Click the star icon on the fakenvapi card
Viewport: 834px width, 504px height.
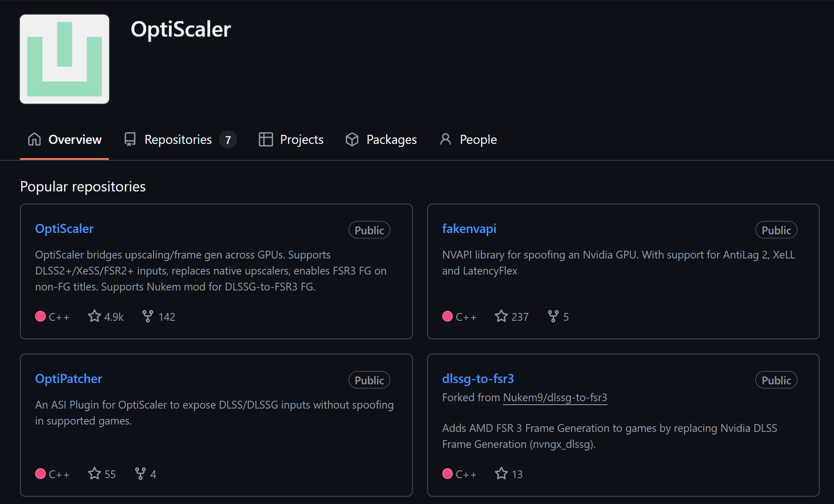click(x=501, y=316)
